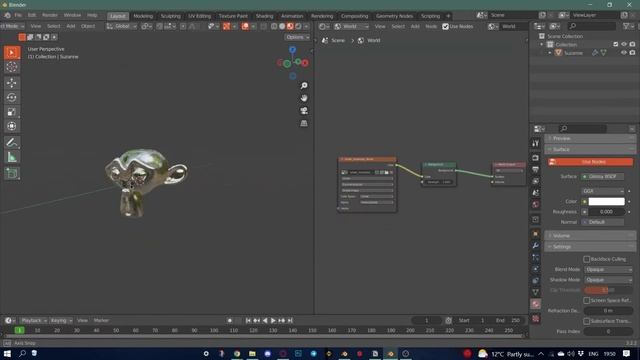Click the Z axis gizmo circle
This screenshot has width=640, height=360.
click(x=293, y=50)
